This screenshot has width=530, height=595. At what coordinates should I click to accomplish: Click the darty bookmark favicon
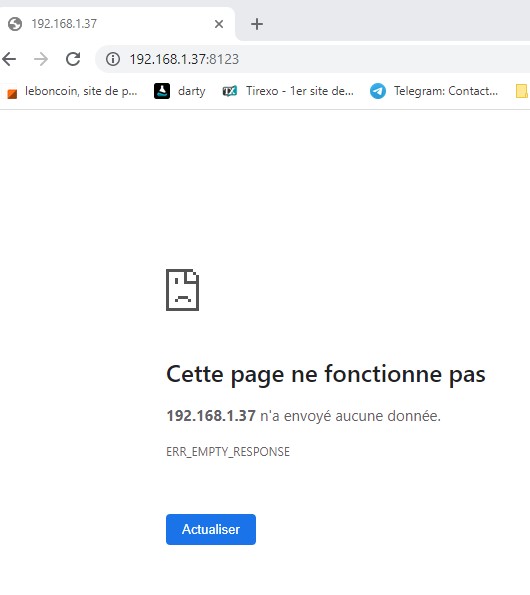click(x=162, y=91)
